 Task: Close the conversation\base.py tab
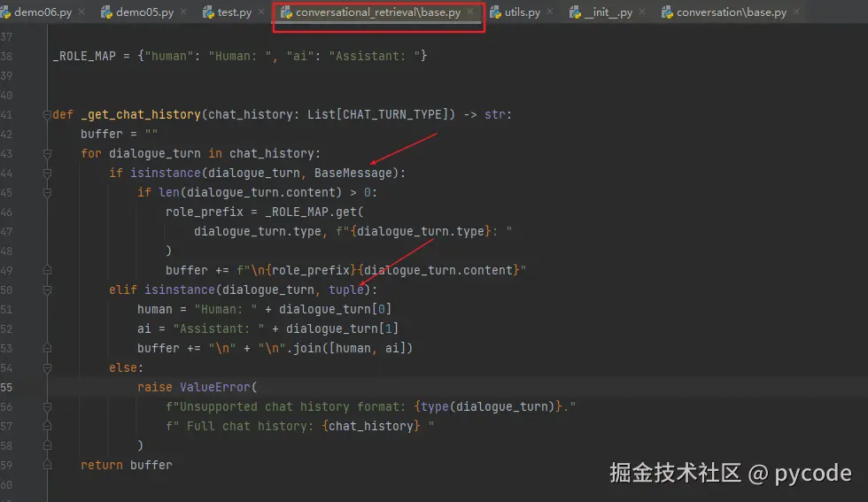point(796,12)
